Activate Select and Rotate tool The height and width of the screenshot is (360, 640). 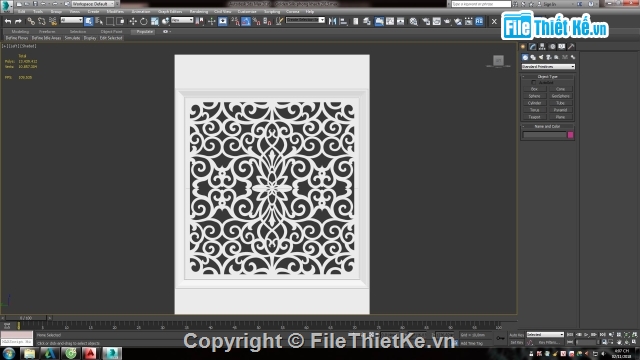[x=144, y=21]
